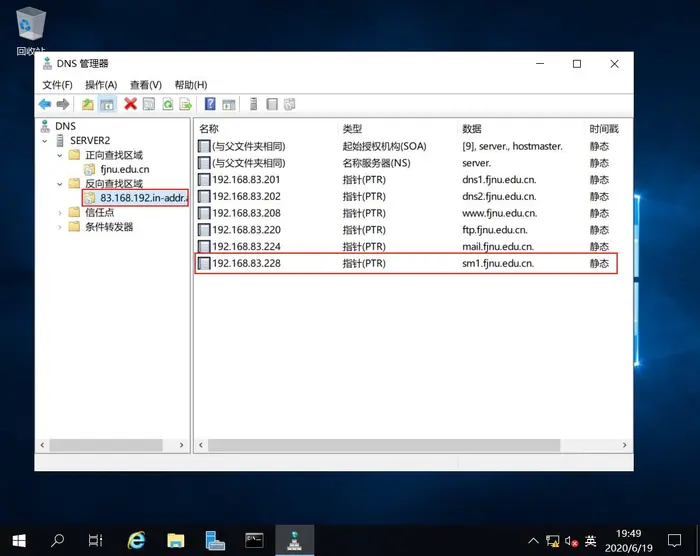Sort by the 名称 column header
The width and height of the screenshot is (700, 556).
click(x=209, y=129)
